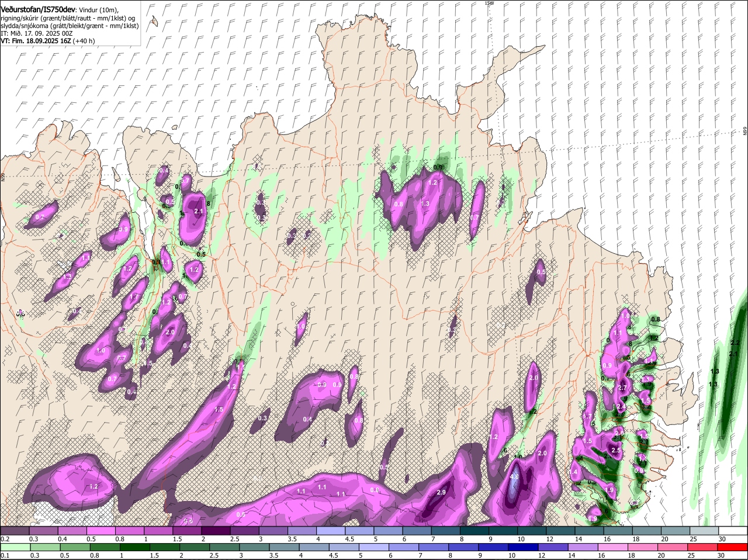
Task: Click the 4.0 precipitation peak on the map
Action: pos(514,476)
